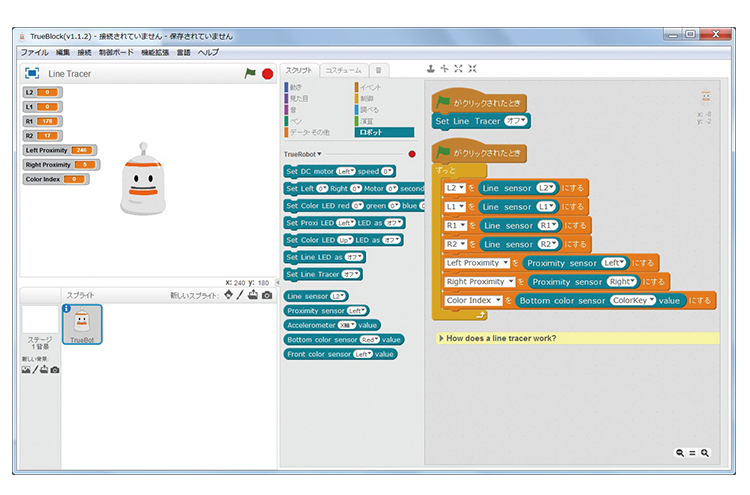Screen dimensions: 750x495
Task: Expand the TrueRobot extension dropdown
Action: point(303,154)
